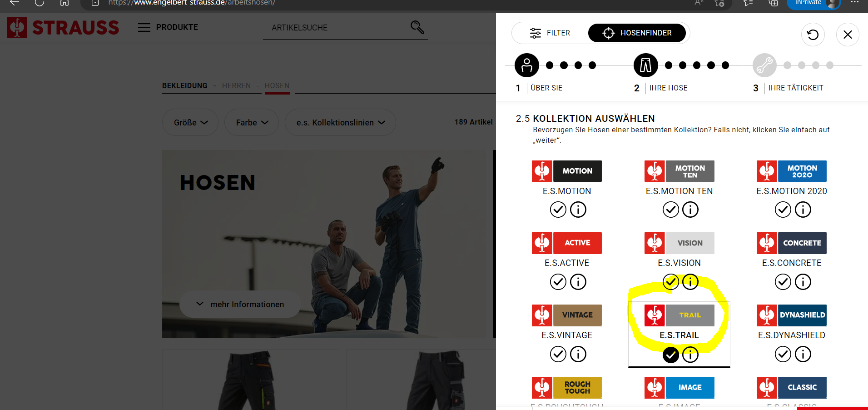Screen dimensions: 868x410
Task: Switch to the Filter tab
Action: point(550,33)
